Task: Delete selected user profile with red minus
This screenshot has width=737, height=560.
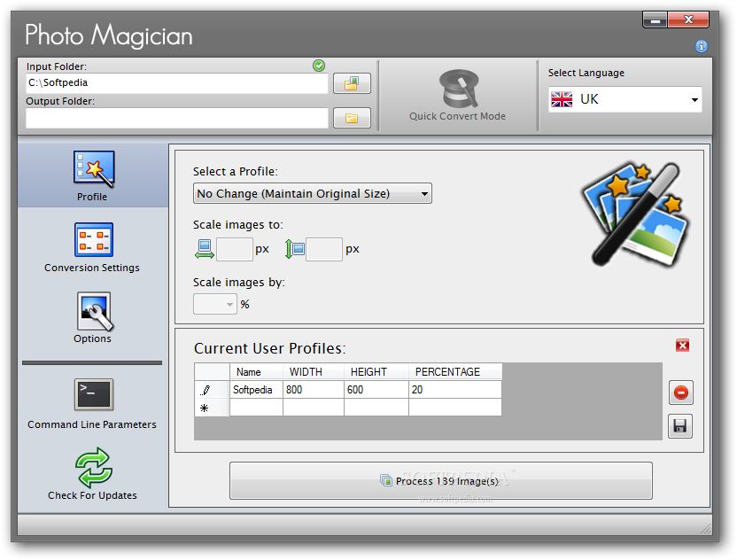Action: 680,393
